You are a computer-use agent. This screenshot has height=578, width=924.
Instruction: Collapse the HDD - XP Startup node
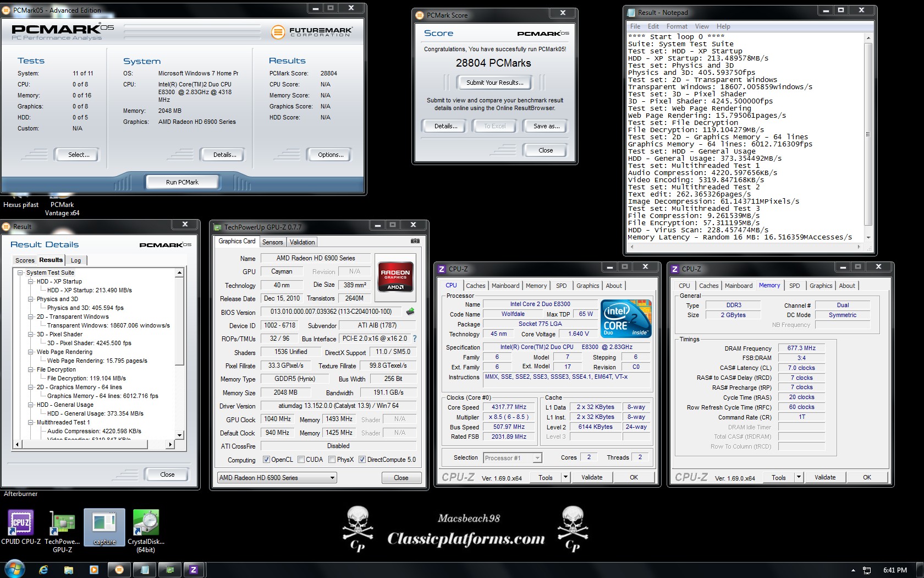coord(31,281)
